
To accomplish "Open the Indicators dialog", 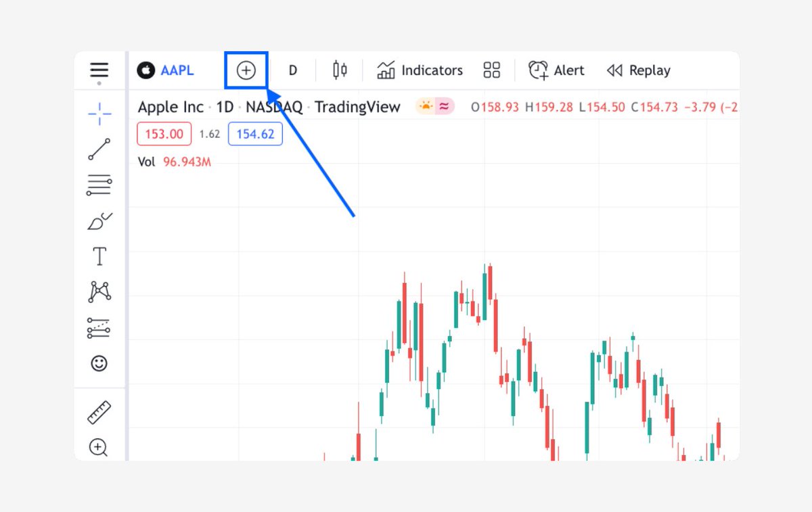I will [420, 70].
